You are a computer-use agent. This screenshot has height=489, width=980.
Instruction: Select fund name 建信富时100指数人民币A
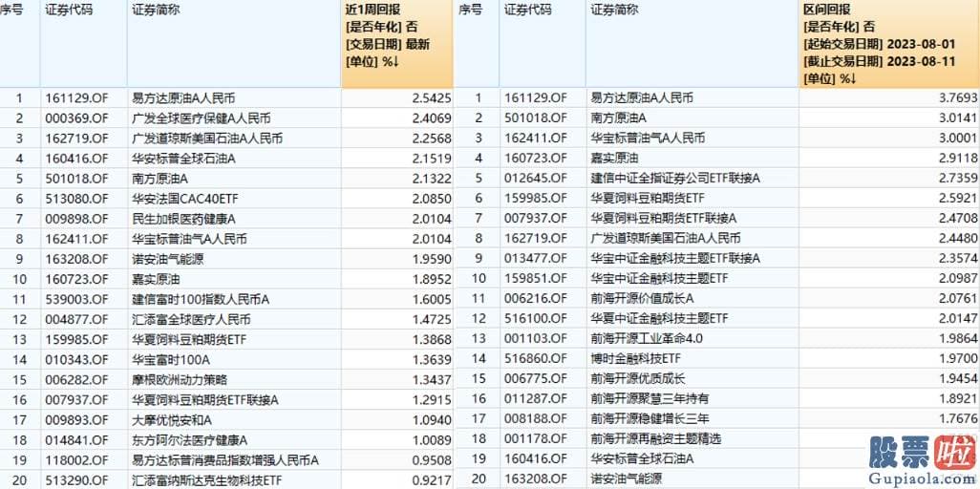click(201, 300)
